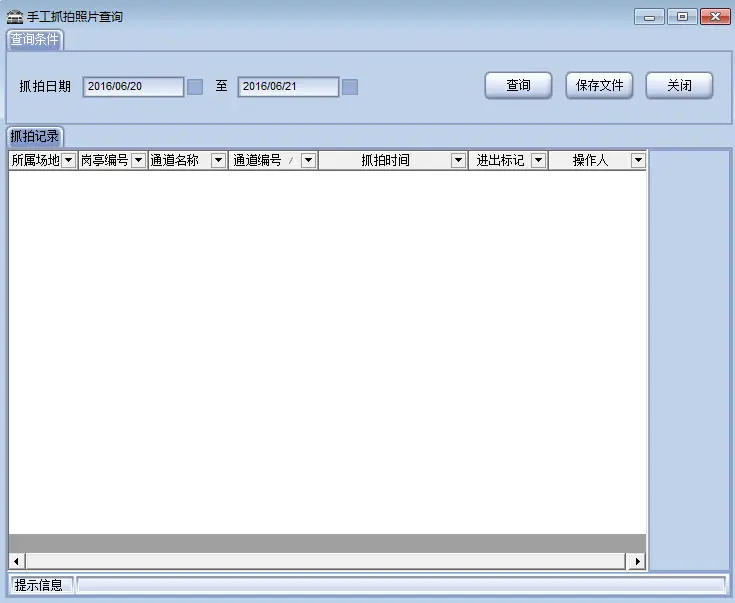Open the 所属场地 column filter dropdown
This screenshot has height=603, width=735.
click(68, 160)
